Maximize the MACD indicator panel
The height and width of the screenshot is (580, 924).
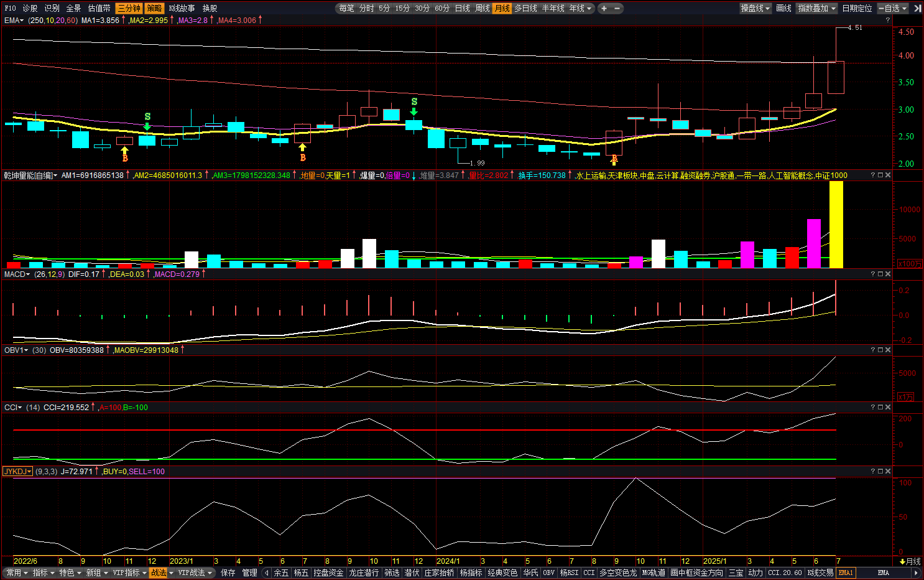tap(880, 274)
